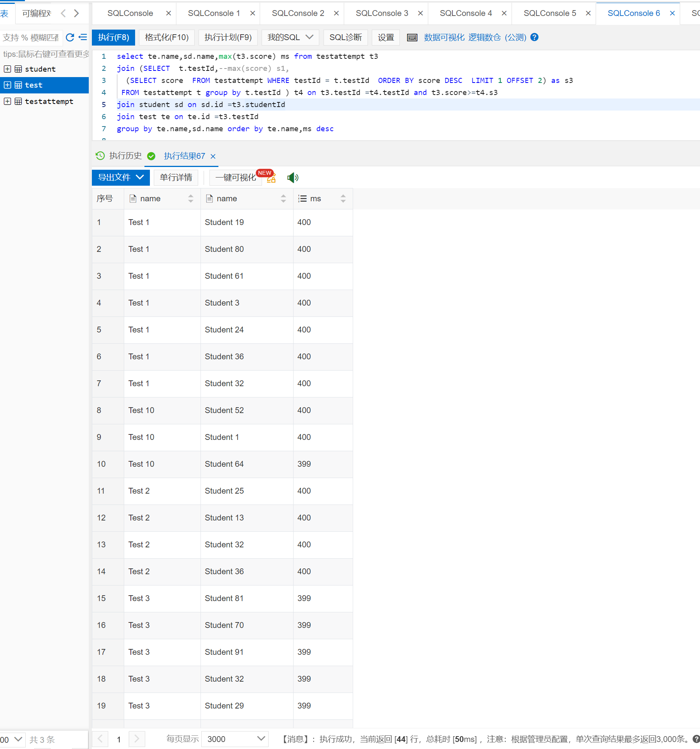Sort by the first name column
The height and width of the screenshot is (749, 700).
pos(191,199)
